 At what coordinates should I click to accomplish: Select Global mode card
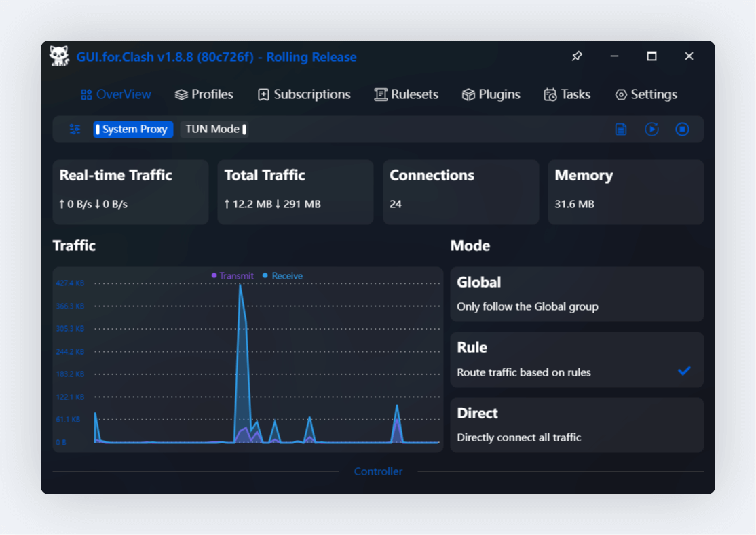[x=577, y=294]
